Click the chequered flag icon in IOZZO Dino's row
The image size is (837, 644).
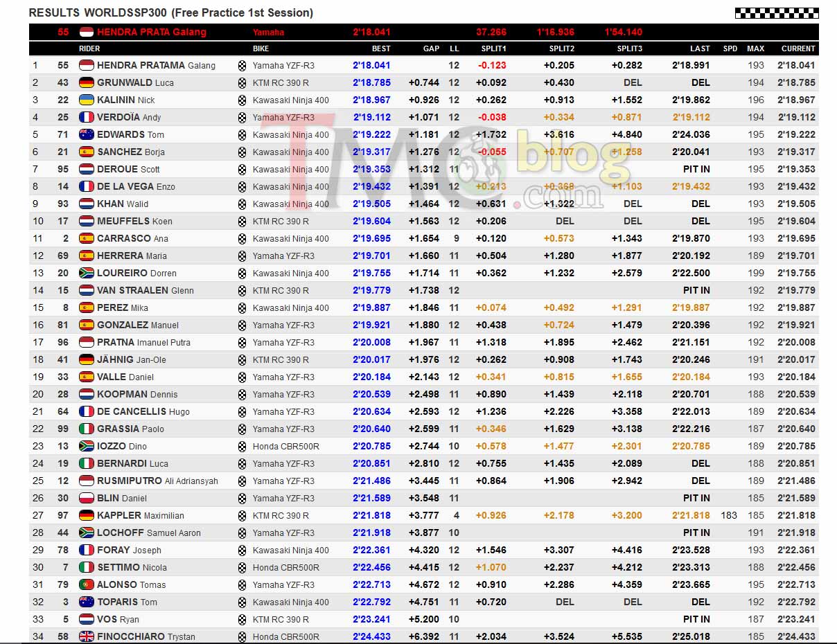[x=242, y=446]
